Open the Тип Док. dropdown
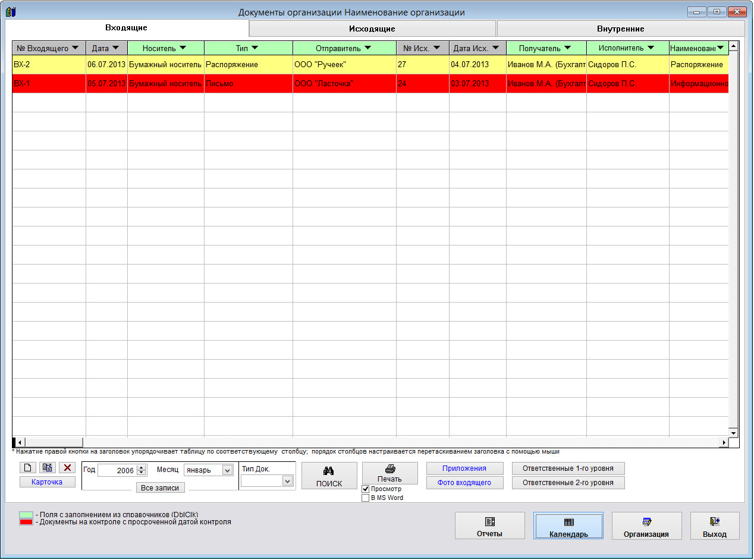The height and width of the screenshot is (560, 754). point(288,481)
